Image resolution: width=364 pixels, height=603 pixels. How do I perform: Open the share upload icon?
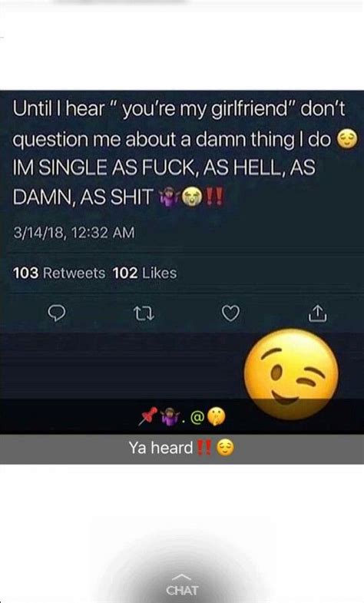(318, 313)
